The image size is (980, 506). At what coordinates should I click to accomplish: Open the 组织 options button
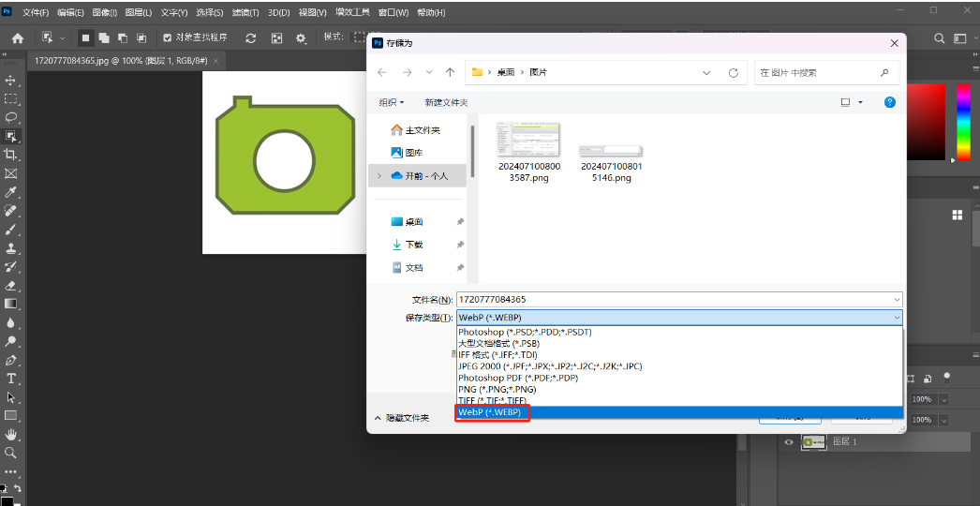[x=391, y=102]
